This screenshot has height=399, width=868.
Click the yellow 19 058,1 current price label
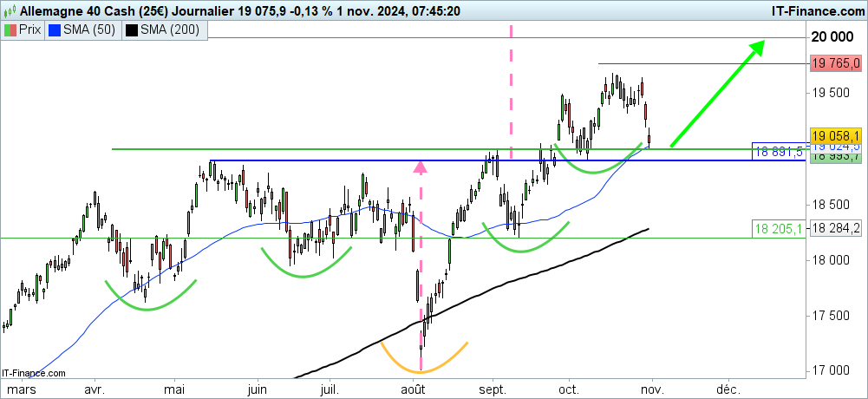[835, 137]
